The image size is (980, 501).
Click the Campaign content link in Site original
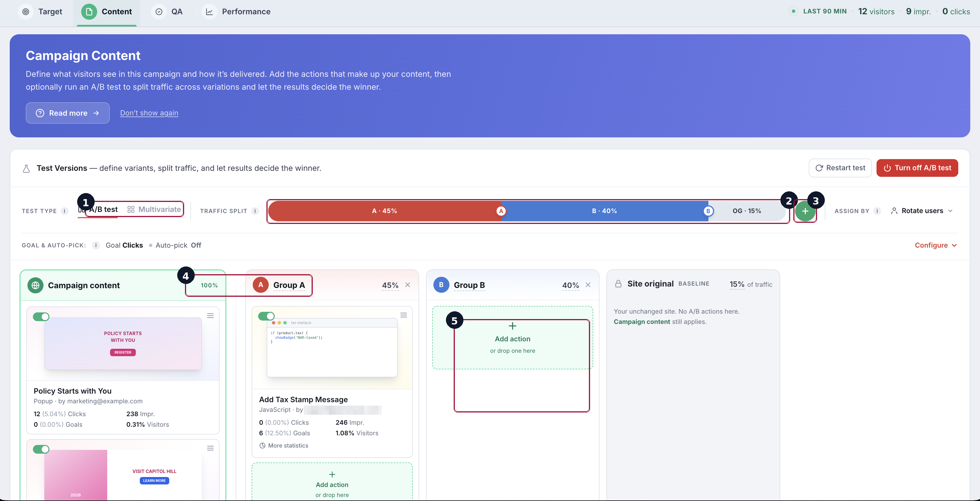pos(642,322)
